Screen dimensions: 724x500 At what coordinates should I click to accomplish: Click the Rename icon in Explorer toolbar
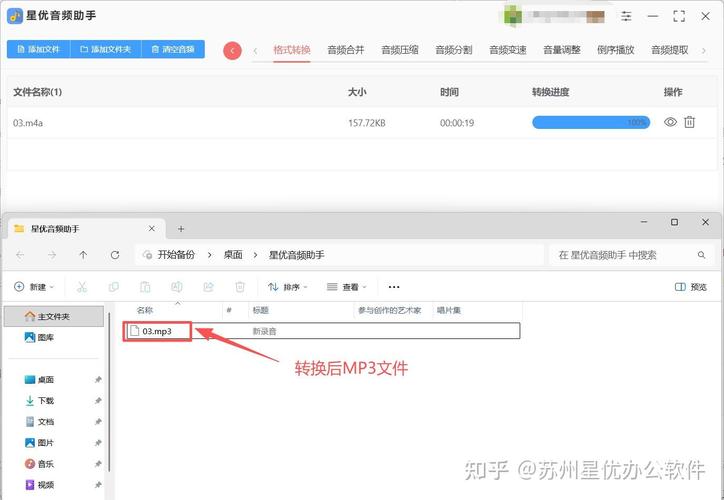(x=177, y=287)
